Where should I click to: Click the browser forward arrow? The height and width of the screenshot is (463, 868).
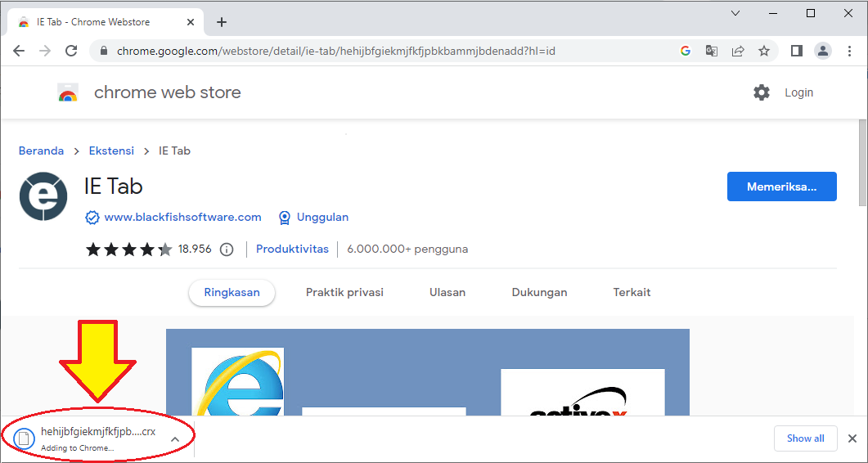(x=45, y=51)
